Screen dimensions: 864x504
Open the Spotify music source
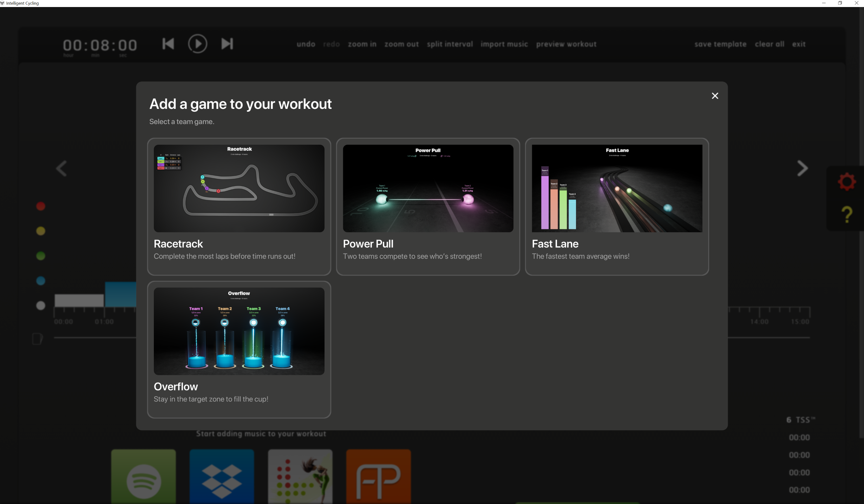[x=144, y=476]
